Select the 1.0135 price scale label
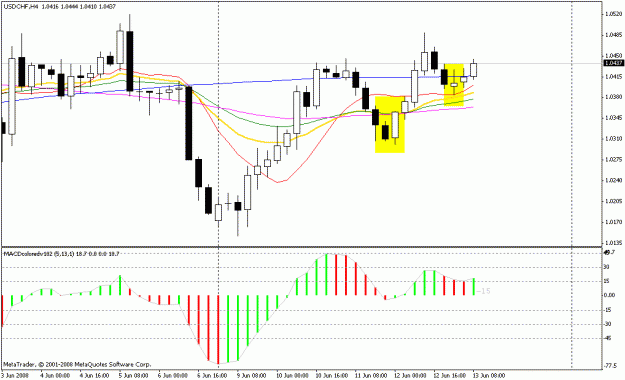This screenshot has height=380, width=625. [x=613, y=242]
